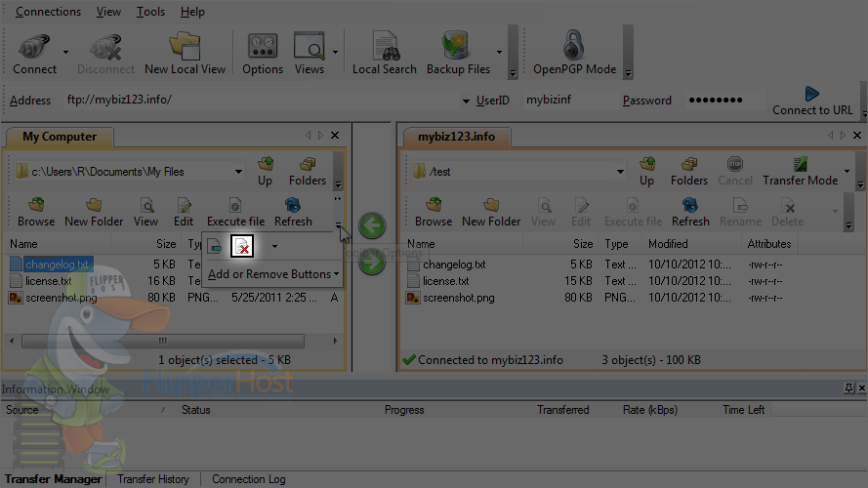
Task: Click the Connect to URL arrow
Action: (811, 94)
